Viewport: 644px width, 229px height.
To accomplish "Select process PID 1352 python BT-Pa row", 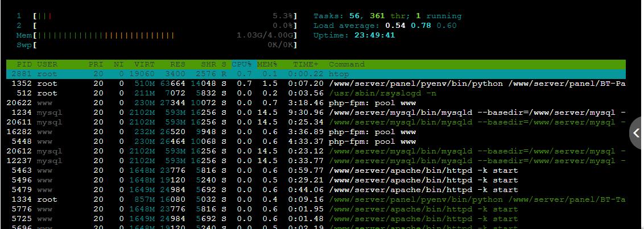I will pos(316,84).
